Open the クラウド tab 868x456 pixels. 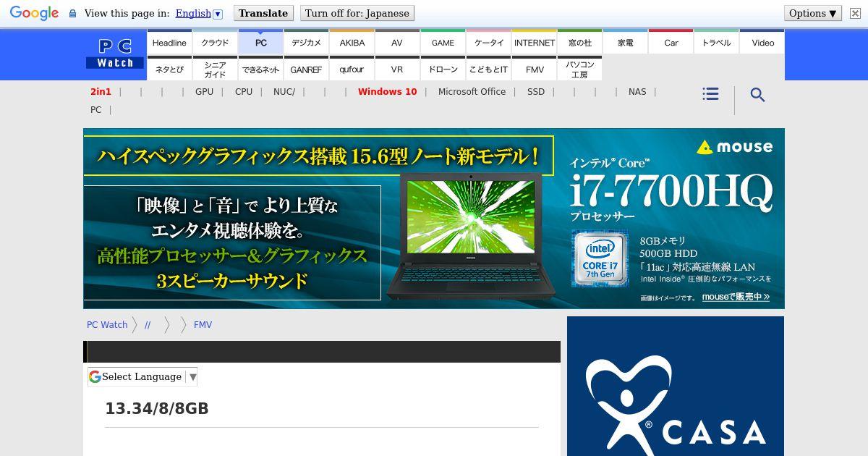click(x=215, y=42)
